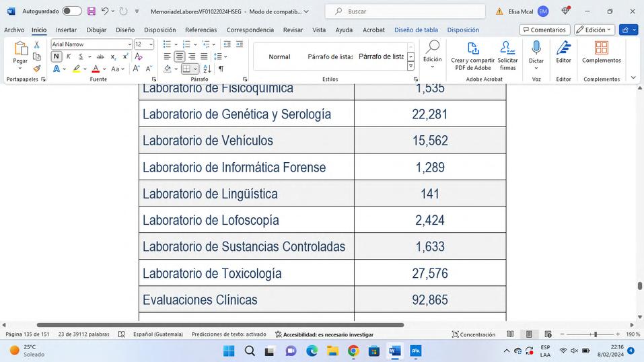The image size is (644, 362).
Task: Paste using the Pegar clipboard icon
Action: coord(20,48)
